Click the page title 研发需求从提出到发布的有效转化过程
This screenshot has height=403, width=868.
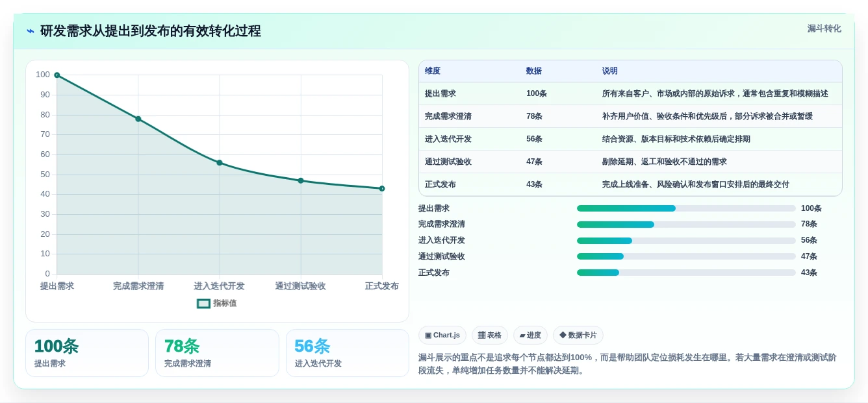click(x=151, y=31)
